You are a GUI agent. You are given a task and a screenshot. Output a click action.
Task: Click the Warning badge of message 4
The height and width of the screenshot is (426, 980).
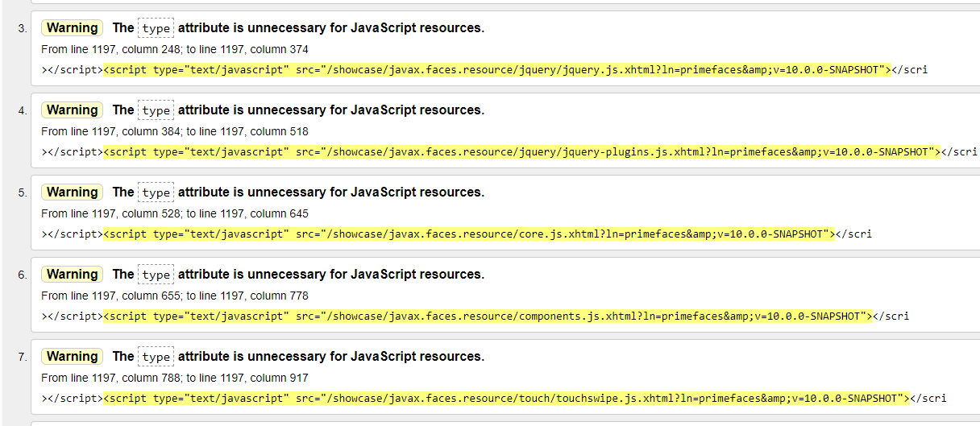click(x=73, y=110)
